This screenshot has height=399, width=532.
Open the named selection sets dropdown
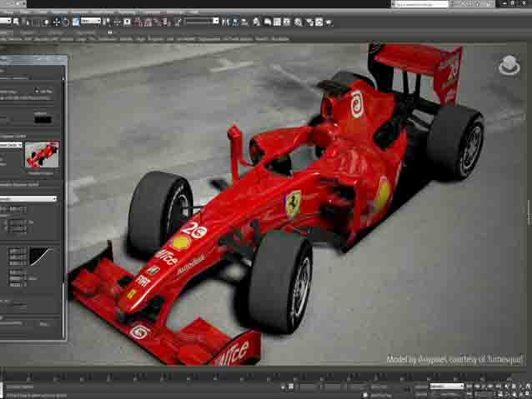tap(202, 21)
